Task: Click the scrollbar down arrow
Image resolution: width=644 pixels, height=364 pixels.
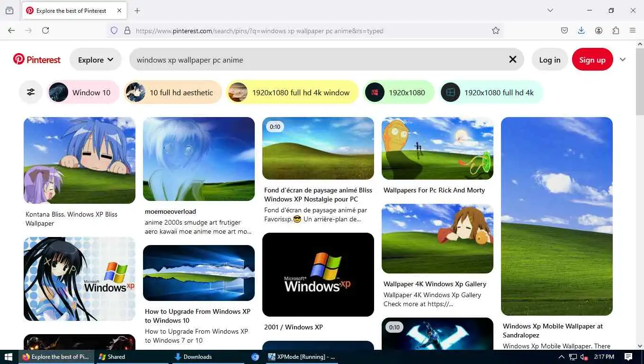Action: 640,346
